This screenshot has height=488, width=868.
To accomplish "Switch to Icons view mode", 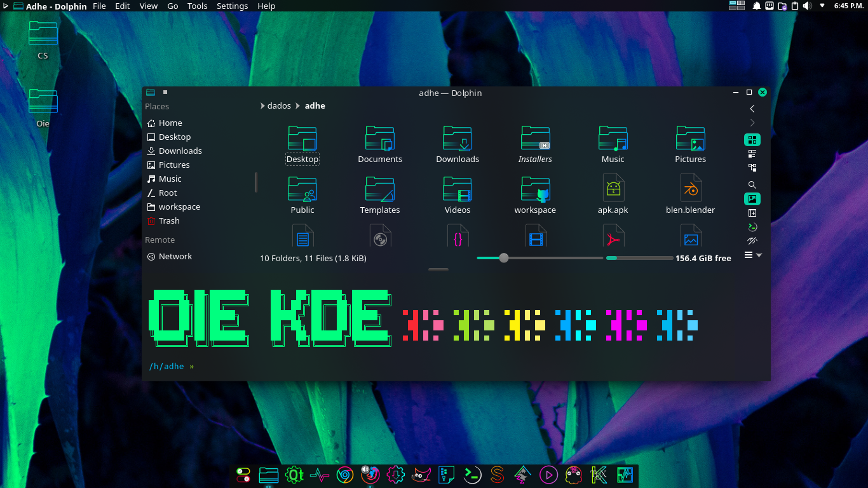I will 752,140.
